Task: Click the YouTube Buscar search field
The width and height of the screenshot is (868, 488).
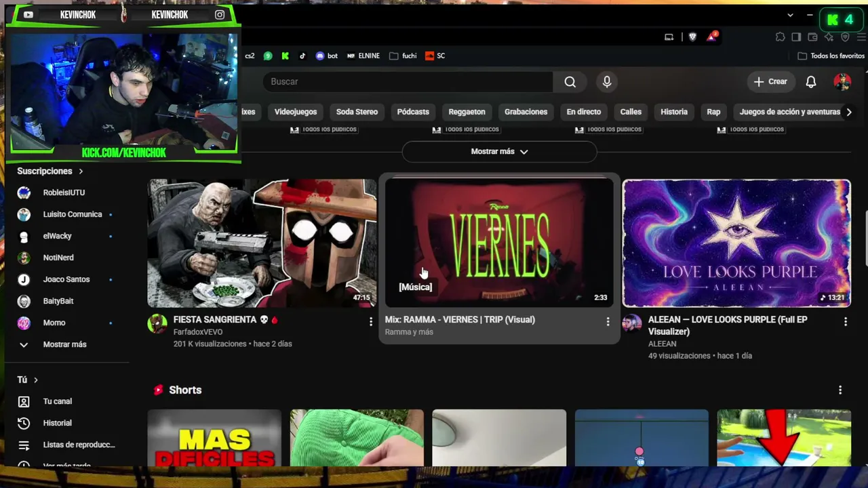Action: [408, 82]
